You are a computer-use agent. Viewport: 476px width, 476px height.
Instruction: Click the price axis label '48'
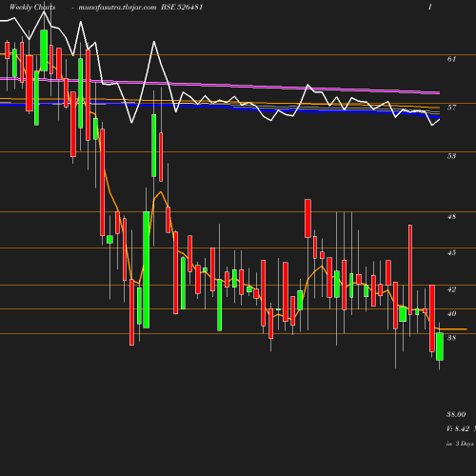(451, 217)
